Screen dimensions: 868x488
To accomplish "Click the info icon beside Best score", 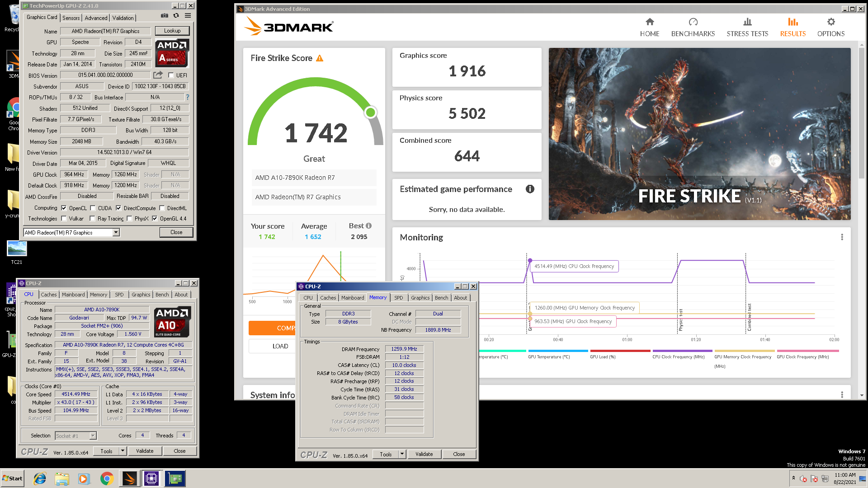I will [369, 226].
